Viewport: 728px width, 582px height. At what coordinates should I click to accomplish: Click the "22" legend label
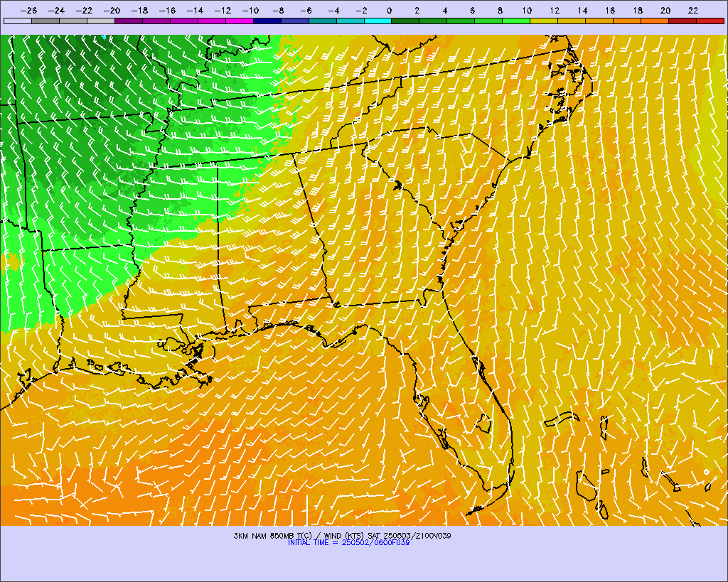693,11
